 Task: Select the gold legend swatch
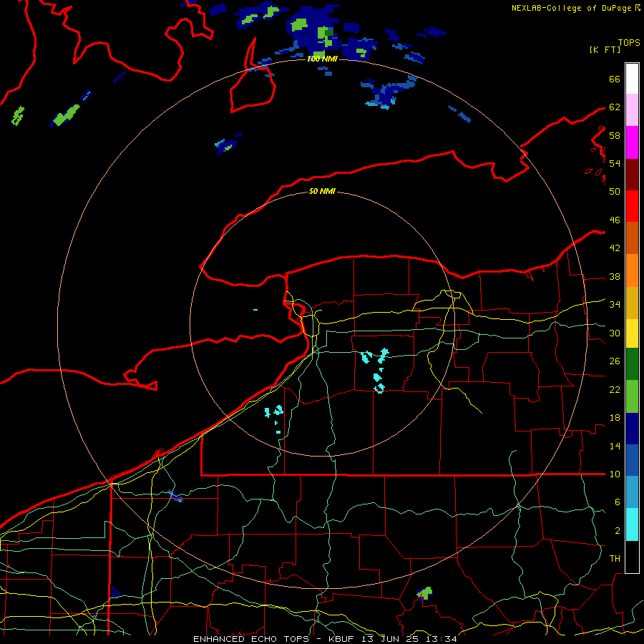632,303
